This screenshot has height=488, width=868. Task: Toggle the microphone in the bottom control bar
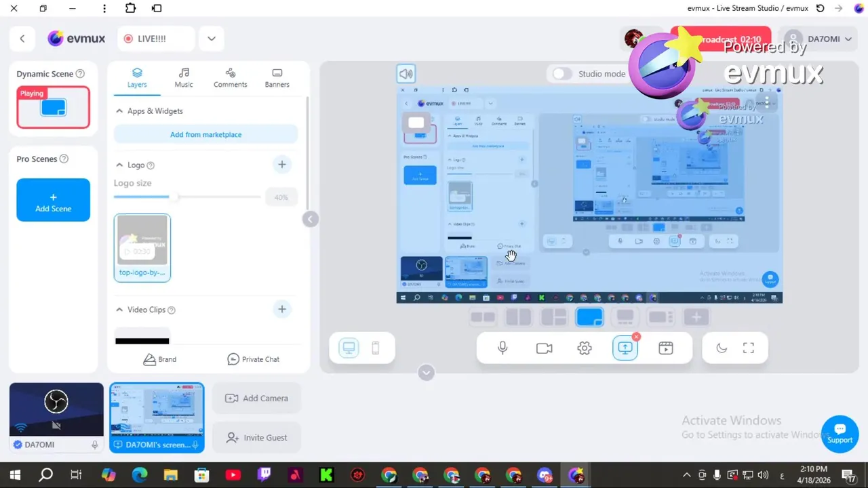(x=502, y=348)
